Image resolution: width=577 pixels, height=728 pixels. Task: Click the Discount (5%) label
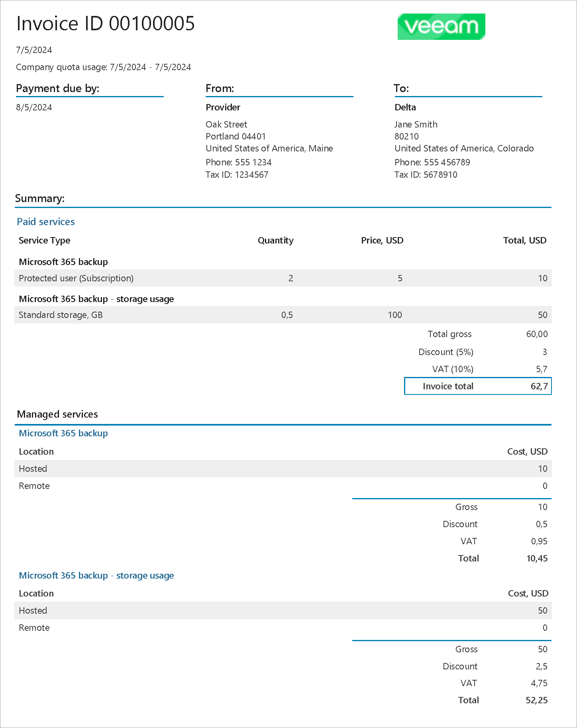pyautogui.click(x=446, y=352)
